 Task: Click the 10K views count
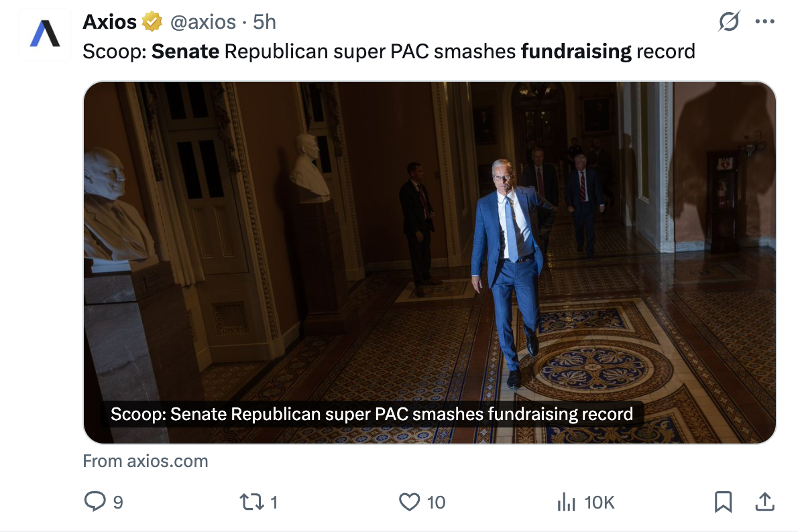(x=600, y=503)
